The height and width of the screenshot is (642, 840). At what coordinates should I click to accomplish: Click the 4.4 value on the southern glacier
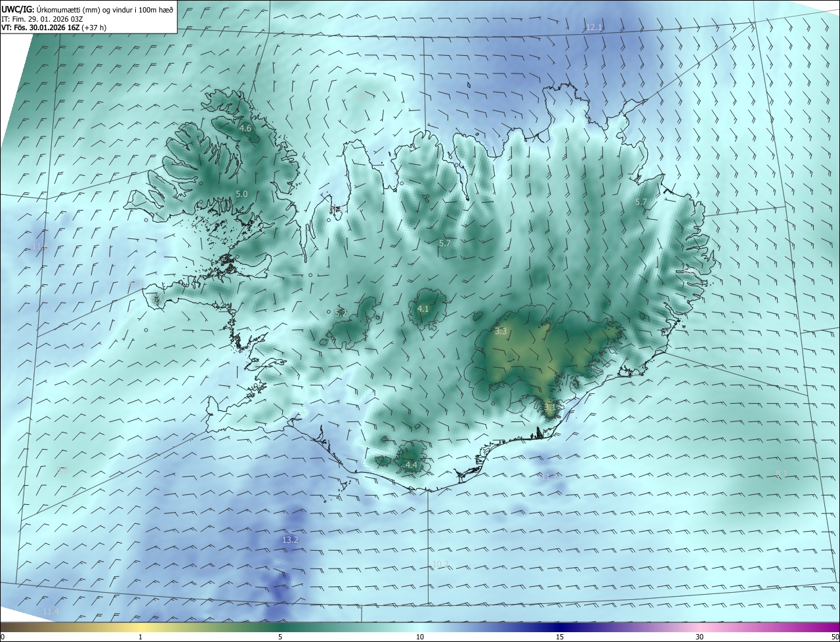coord(411,465)
